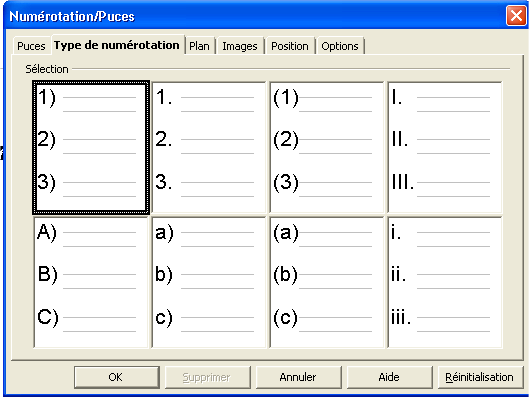Open the Options tab
Screen dimensions: 529x399
point(340,46)
